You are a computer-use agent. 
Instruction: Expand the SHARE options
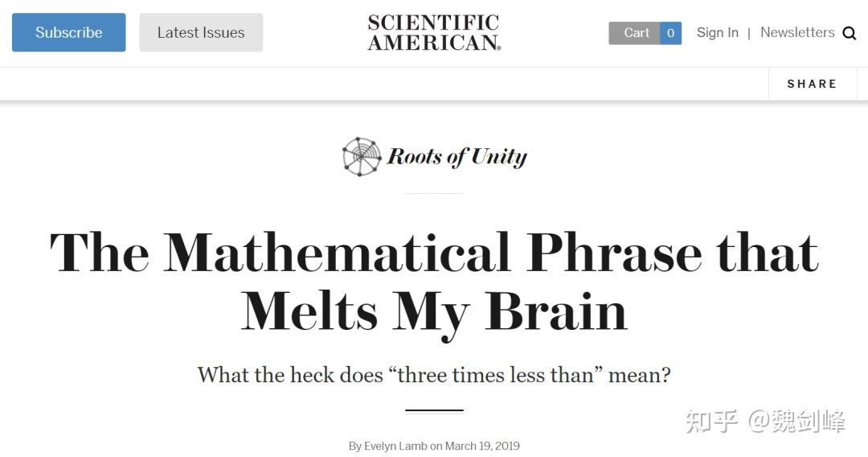[812, 84]
